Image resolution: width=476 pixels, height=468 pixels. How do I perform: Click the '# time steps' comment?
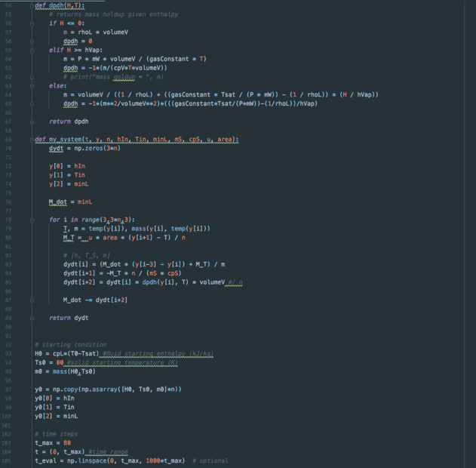click(52, 434)
